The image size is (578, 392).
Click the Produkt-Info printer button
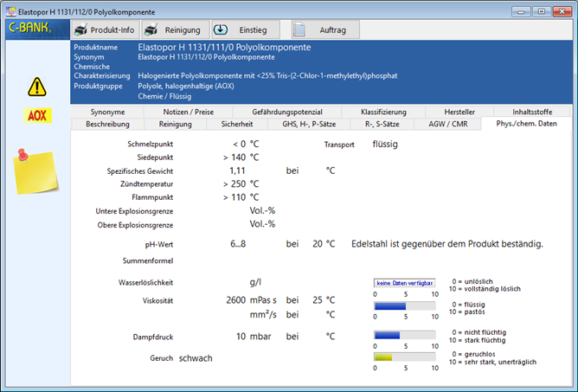(105, 29)
